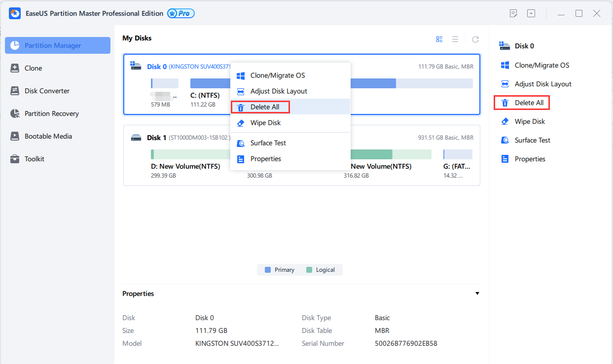613x364 pixels.
Task: Open the title bar dropdown menu icon
Action: [531, 13]
